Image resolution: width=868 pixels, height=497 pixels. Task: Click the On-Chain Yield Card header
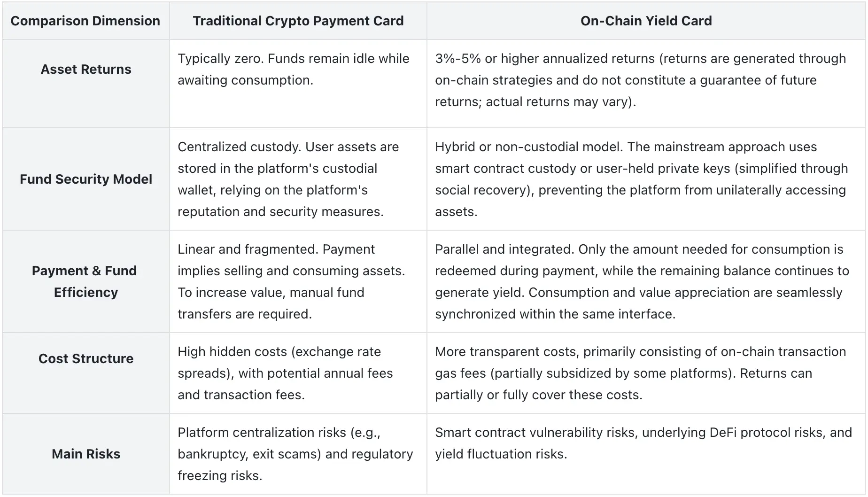tap(646, 21)
